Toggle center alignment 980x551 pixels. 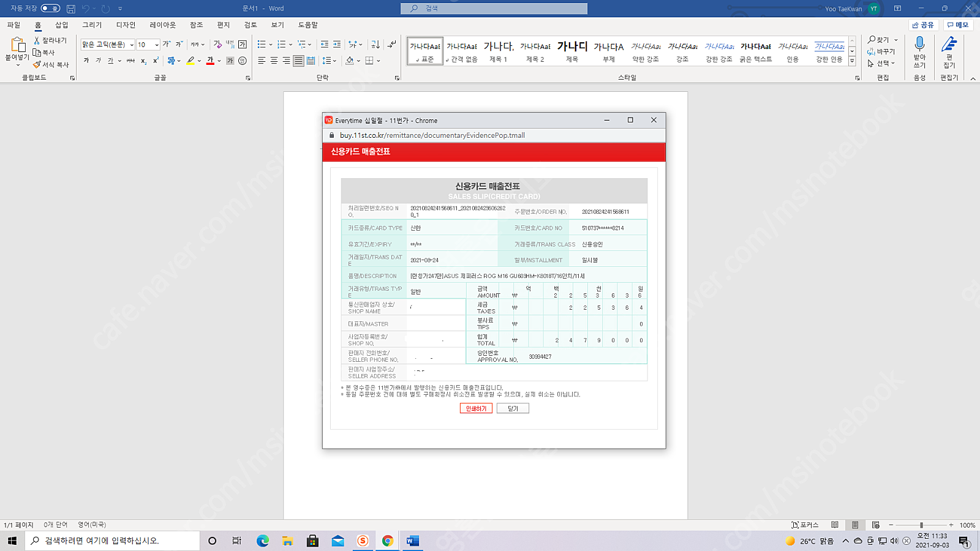(x=274, y=61)
